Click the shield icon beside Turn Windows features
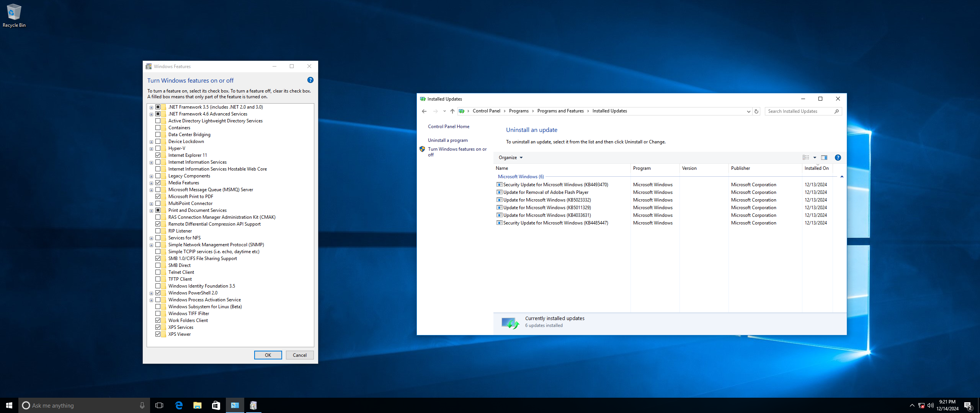The height and width of the screenshot is (413, 980). click(x=422, y=149)
